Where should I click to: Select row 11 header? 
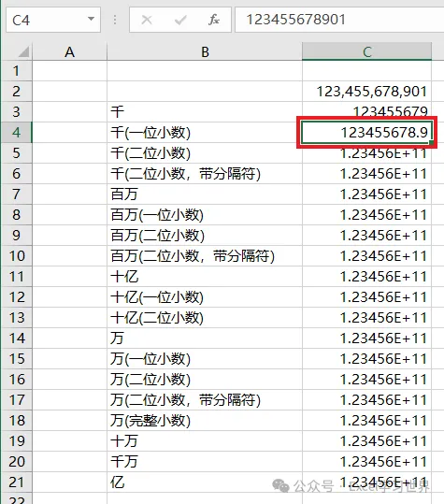click(17, 277)
